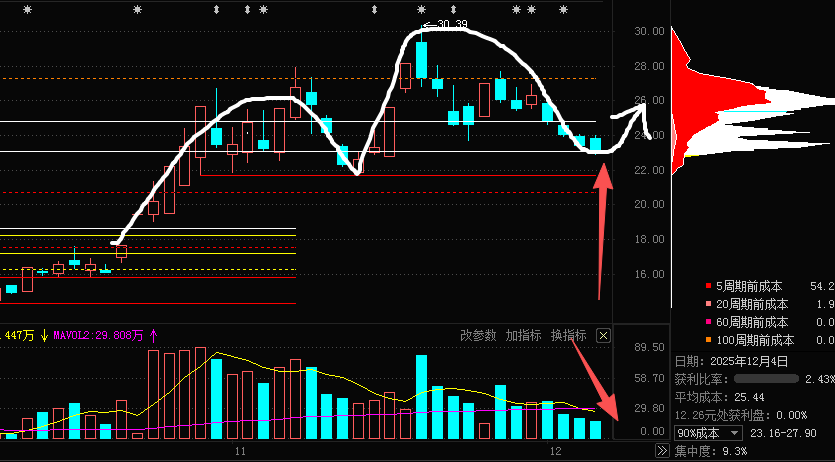Click the 20周期前成本 legend label
Viewport: 835px width, 462px height.
[x=752, y=304]
